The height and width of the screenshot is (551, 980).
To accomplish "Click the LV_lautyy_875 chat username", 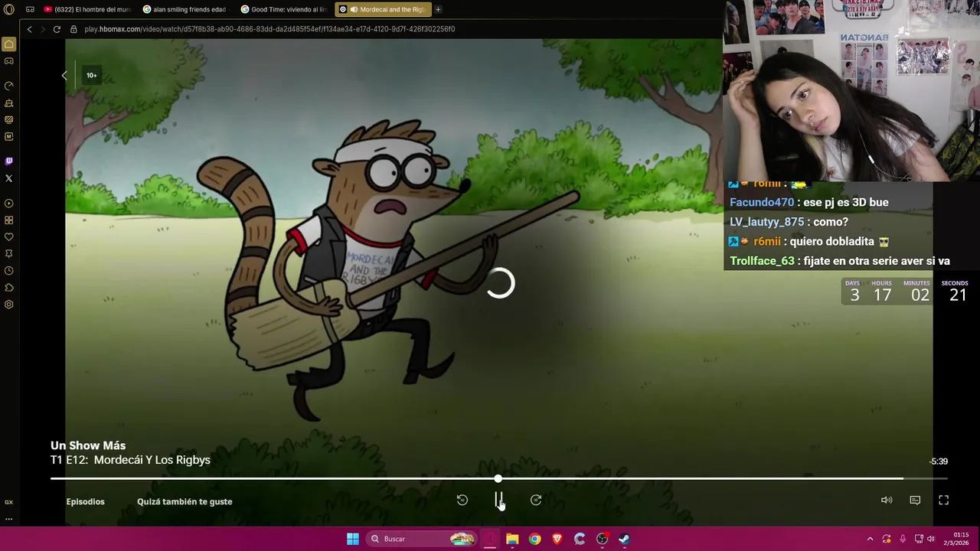I will coord(767,222).
